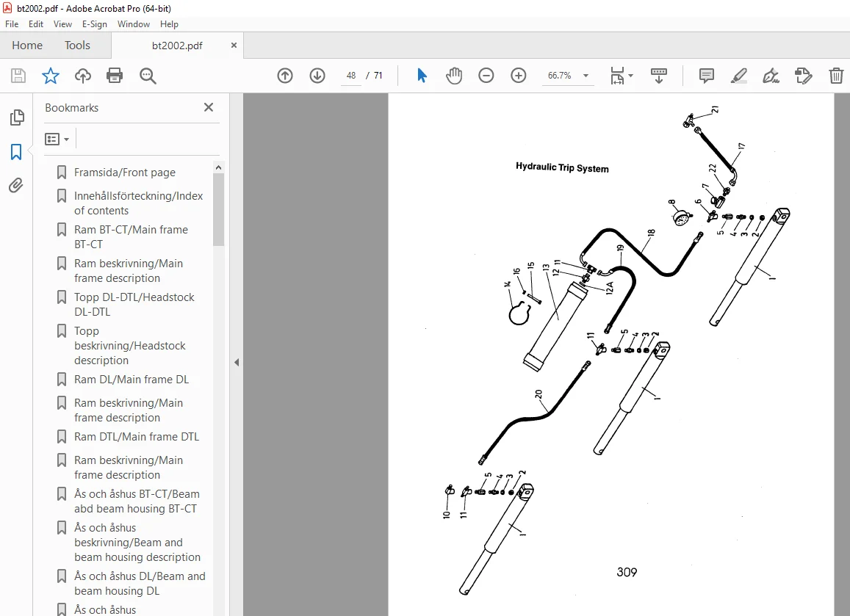Open bookmark Ås och åshus DL/Beam
This screenshot has height=616, width=850.
coord(140,584)
